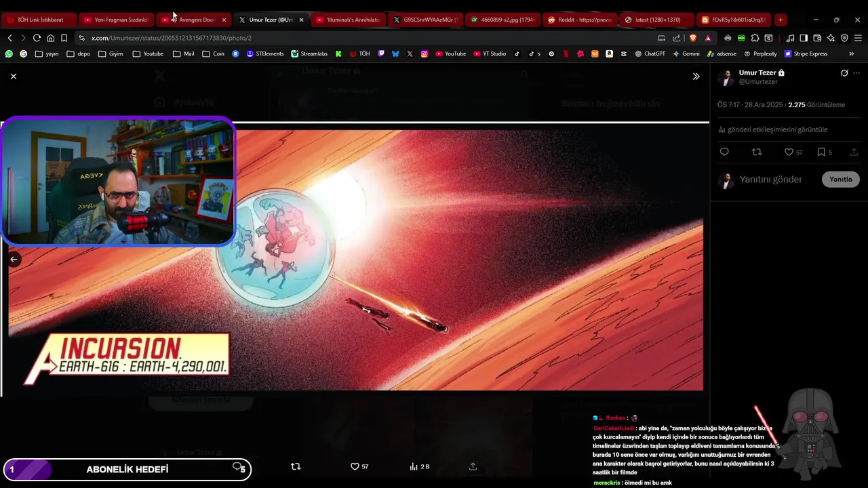
Task: Open the Grok icon next to Umur Tezer's name
Action: [x=844, y=73]
